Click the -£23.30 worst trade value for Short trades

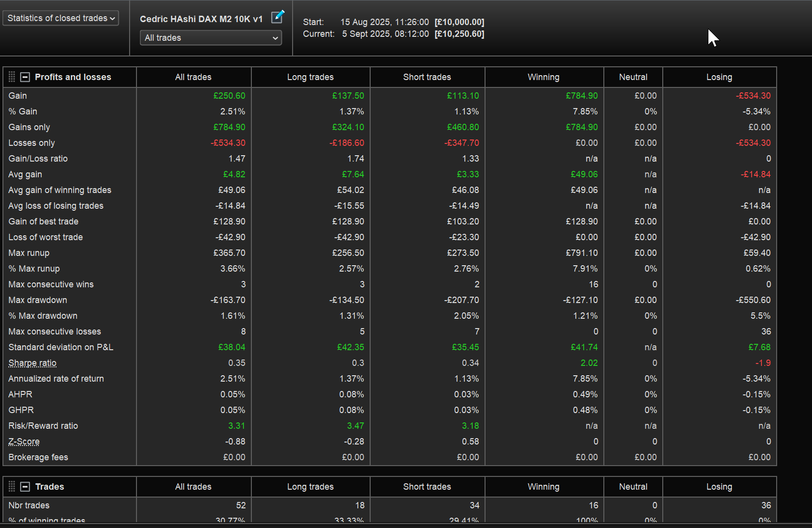(x=464, y=237)
